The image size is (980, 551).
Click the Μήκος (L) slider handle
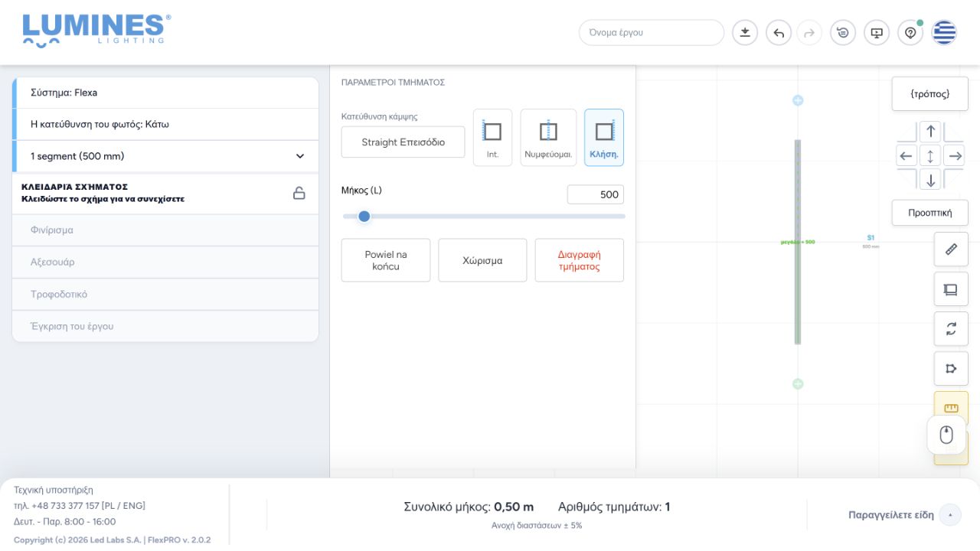(364, 217)
